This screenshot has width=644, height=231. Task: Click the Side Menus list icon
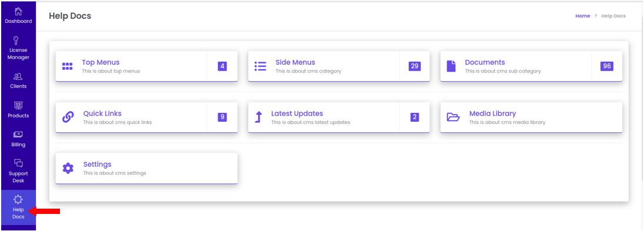(260, 66)
